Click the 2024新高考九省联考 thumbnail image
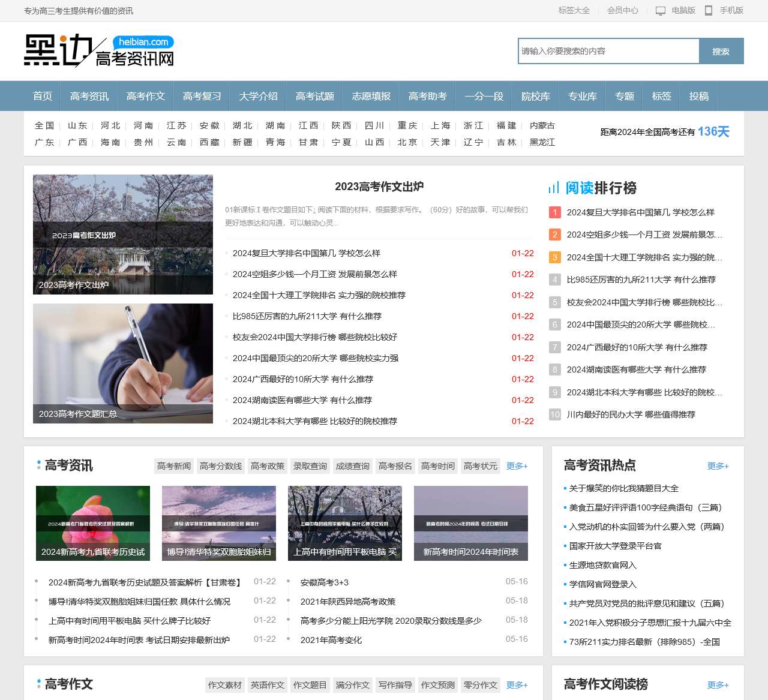The image size is (768, 700). tap(92, 522)
